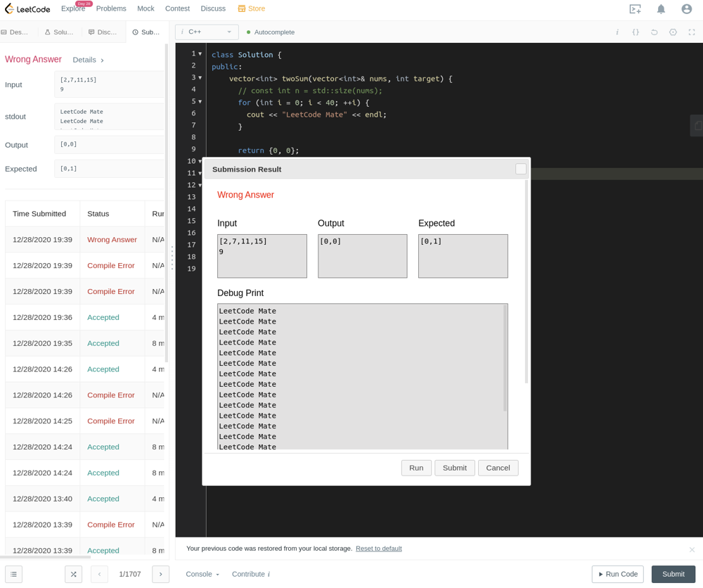The height and width of the screenshot is (588, 703).
Task: Open the user profile avatar menu
Action: click(x=686, y=9)
